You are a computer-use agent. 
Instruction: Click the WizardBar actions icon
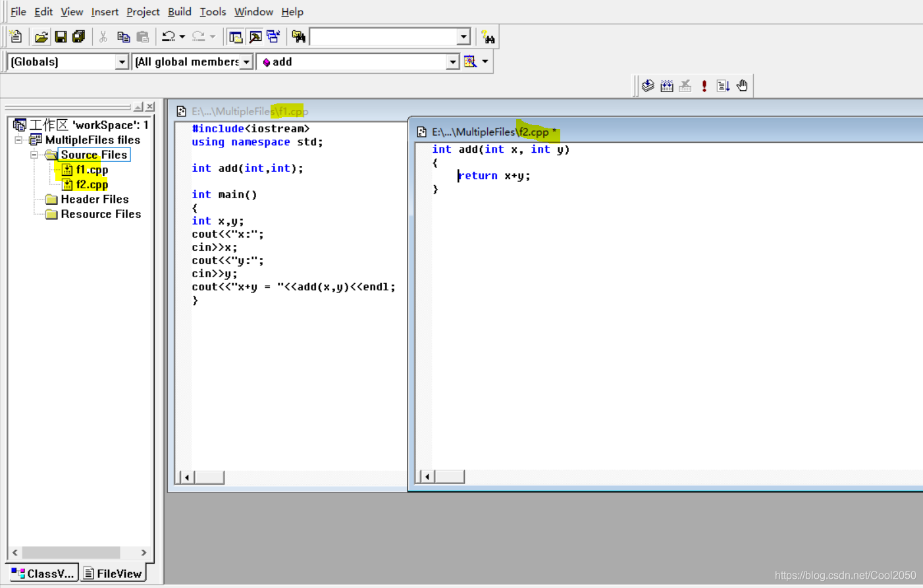click(x=470, y=62)
